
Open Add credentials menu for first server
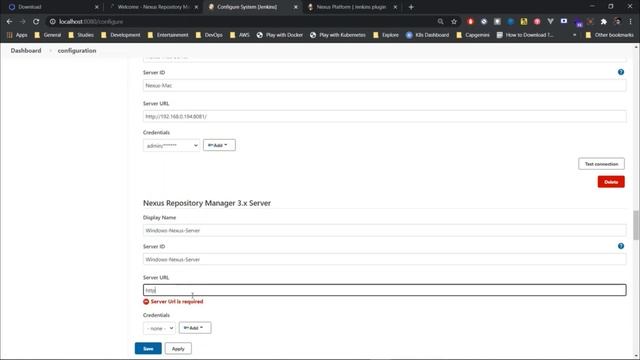click(x=219, y=145)
